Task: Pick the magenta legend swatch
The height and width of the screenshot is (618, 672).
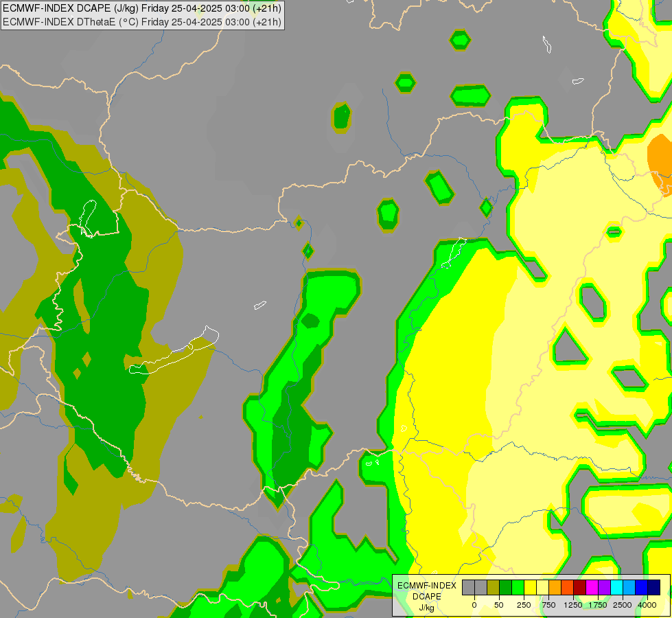Action: [592, 588]
